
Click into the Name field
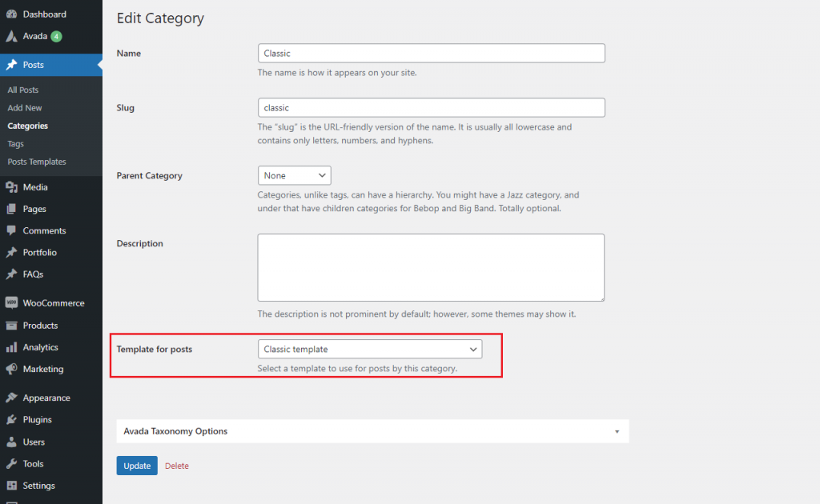(x=432, y=54)
